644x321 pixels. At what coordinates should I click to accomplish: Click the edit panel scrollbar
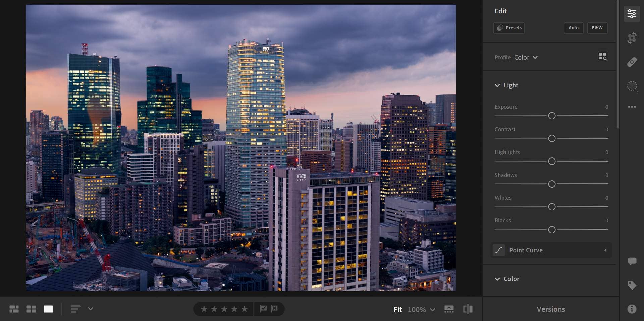617,64
